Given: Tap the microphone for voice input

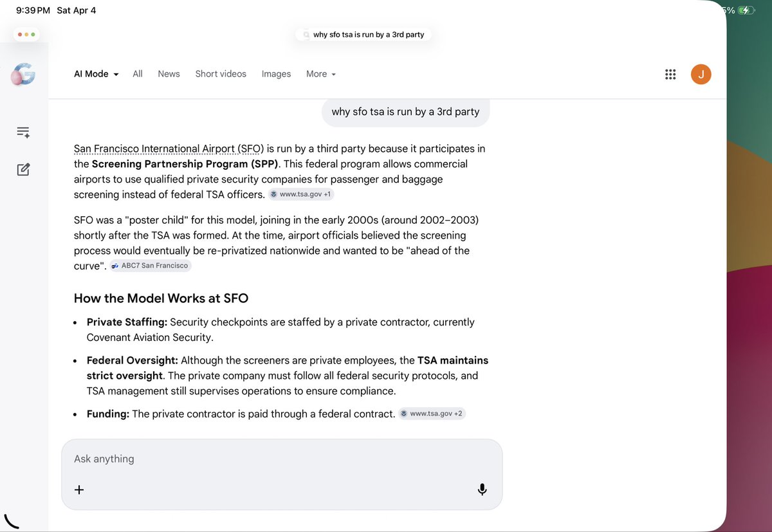Looking at the screenshot, I should 482,490.
